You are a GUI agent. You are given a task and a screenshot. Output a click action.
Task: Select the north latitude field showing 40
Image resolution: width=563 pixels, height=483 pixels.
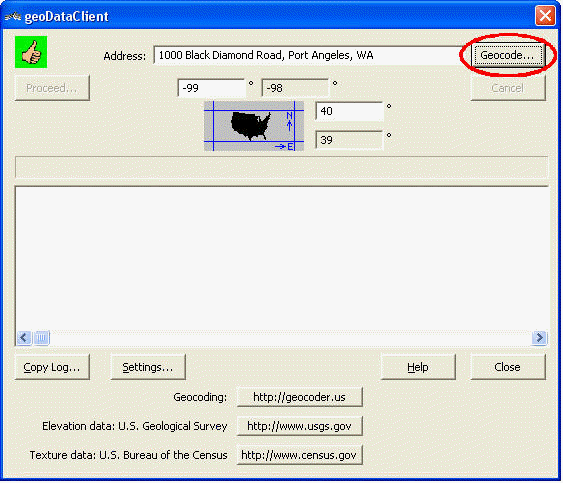349,111
